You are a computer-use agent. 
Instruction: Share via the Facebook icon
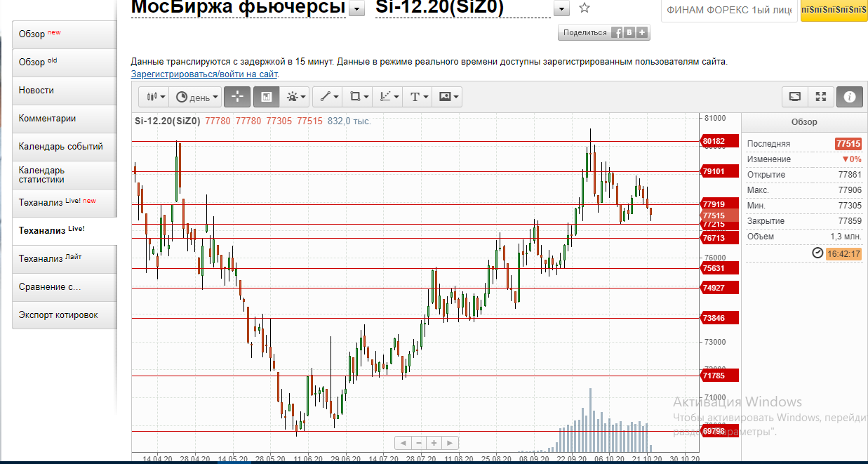tap(617, 32)
